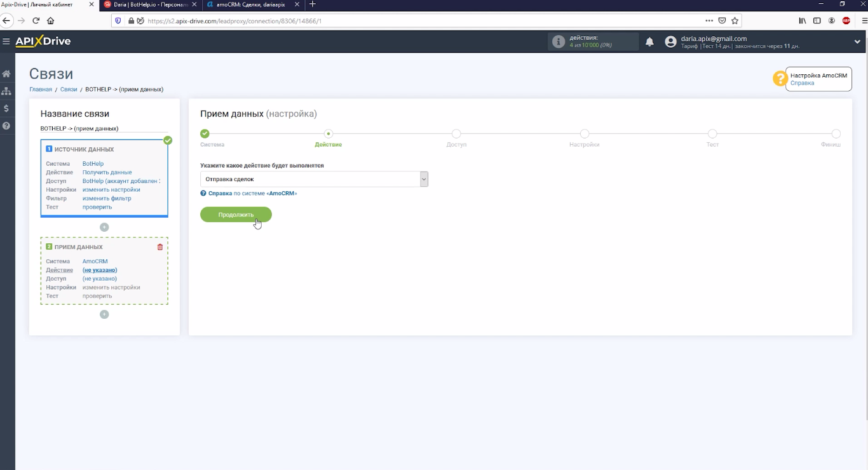Open BotHelp account access link
The height and width of the screenshot is (470, 868).
[121, 181]
